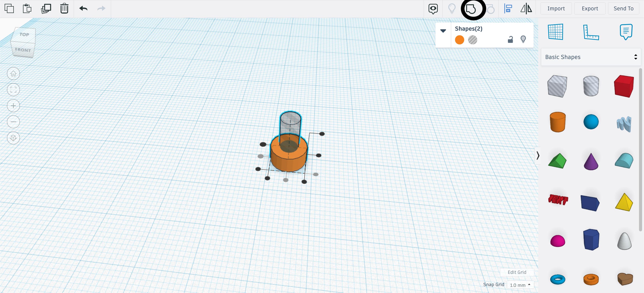The height and width of the screenshot is (293, 644).
Task: Pick the magenta Half Sphere shape
Action: [x=558, y=241]
